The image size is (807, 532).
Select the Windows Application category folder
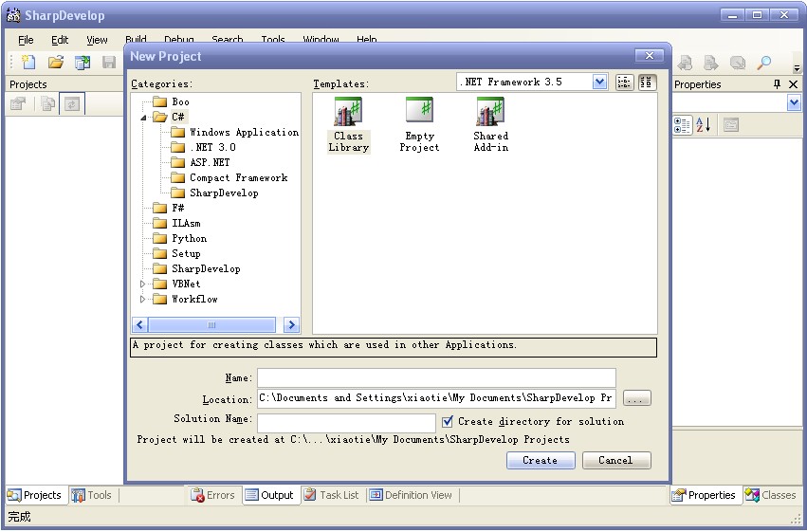pyautogui.click(x=243, y=133)
